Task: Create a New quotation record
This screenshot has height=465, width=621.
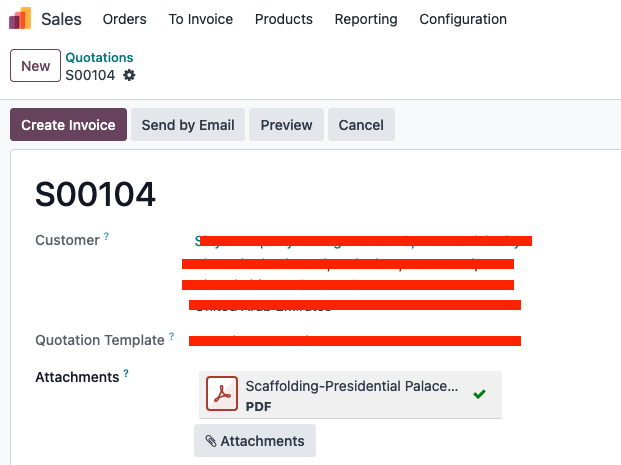Action: point(35,66)
